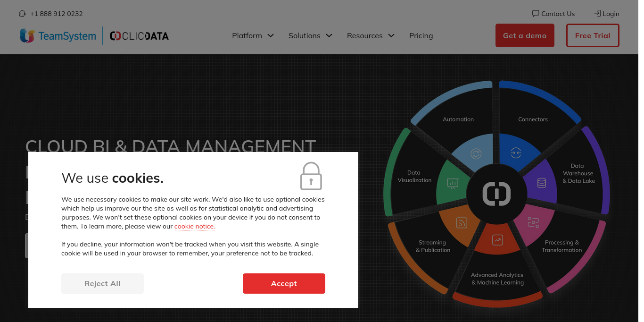Select the Processing & Transformation icon
Image resolution: width=644 pixels, height=322 pixels.
point(533,222)
